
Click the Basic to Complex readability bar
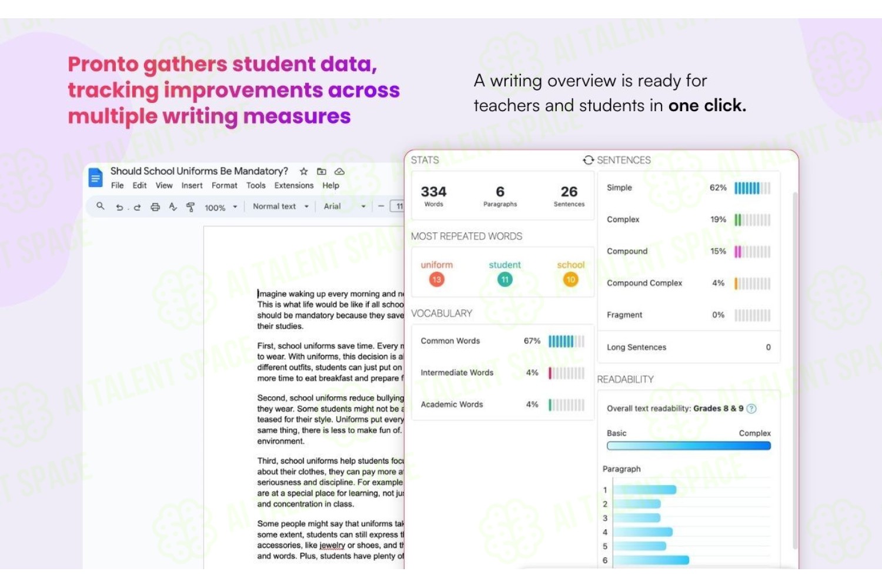pos(689,446)
